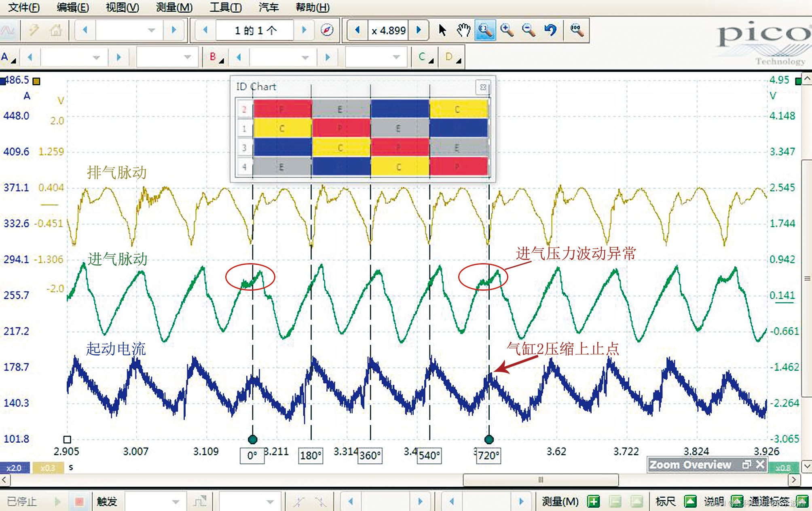Click the zoom in magnifier icon
Viewport: 812px width, 511px height.
[507, 30]
